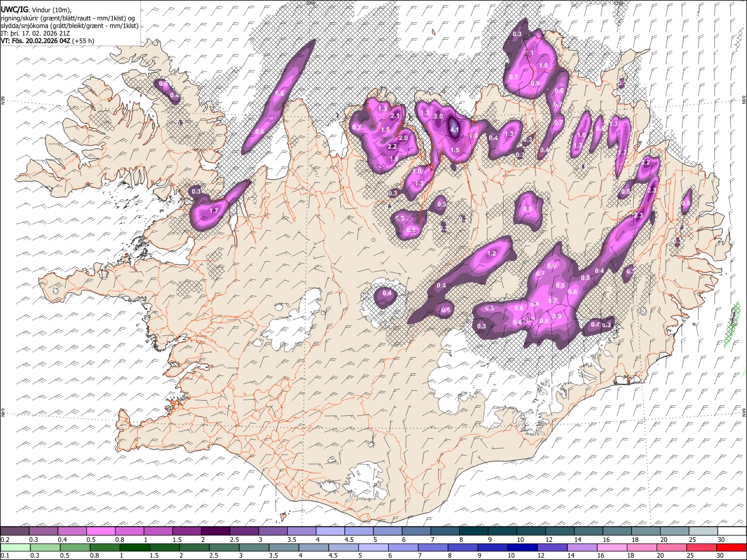Pick upper-scale dark teal swatch between 8 and 9
Image resolution: width=747 pixels, height=560 pixels.
coord(473,531)
